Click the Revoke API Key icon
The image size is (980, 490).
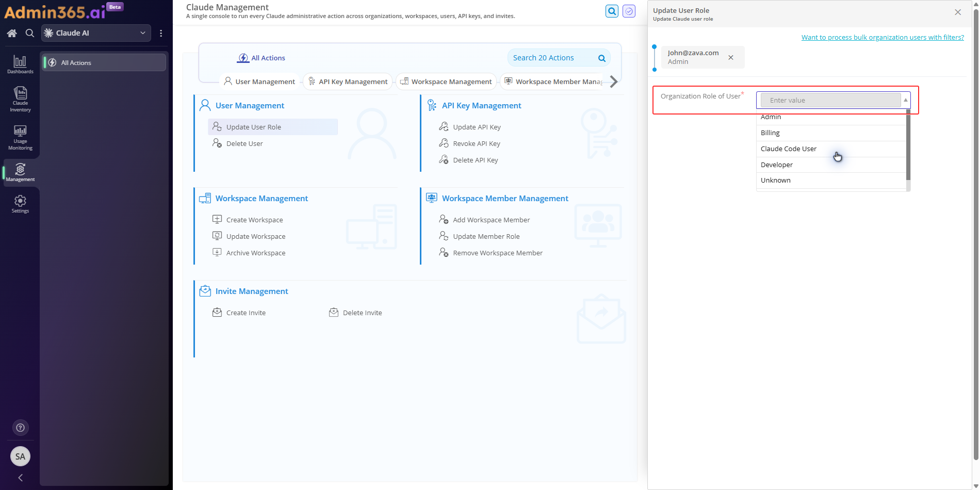444,143
